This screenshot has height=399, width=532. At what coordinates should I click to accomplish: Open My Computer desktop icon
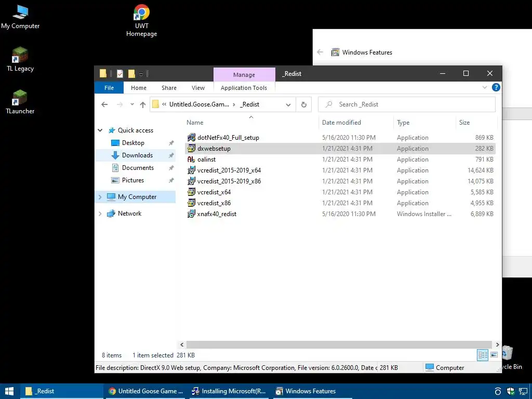pos(20,17)
